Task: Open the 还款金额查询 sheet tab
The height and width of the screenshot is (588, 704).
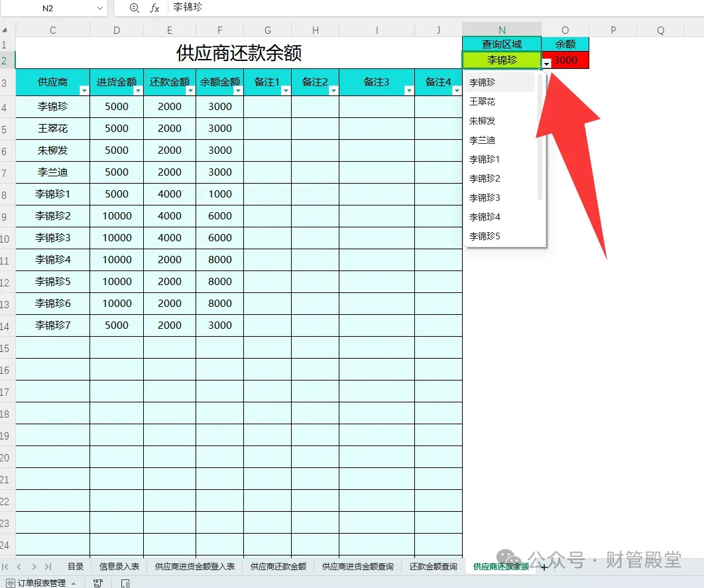Action: click(433, 566)
